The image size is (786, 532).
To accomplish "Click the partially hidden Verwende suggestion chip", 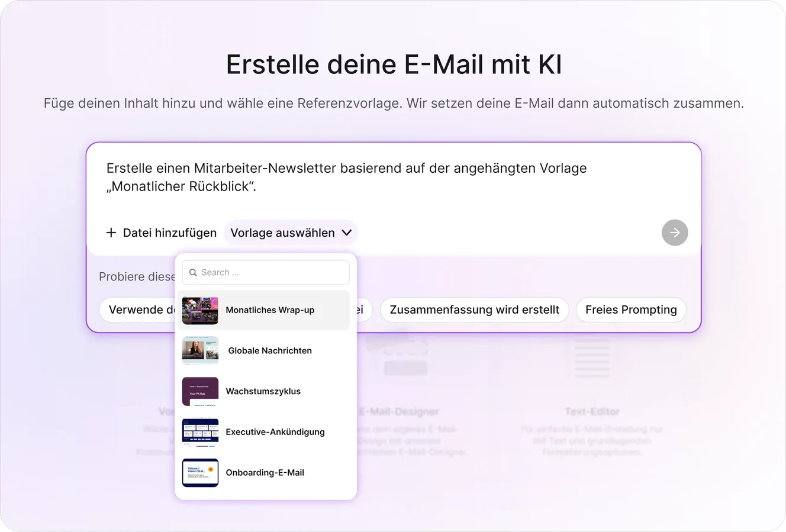I will pyautogui.click(x=137, y=309).
